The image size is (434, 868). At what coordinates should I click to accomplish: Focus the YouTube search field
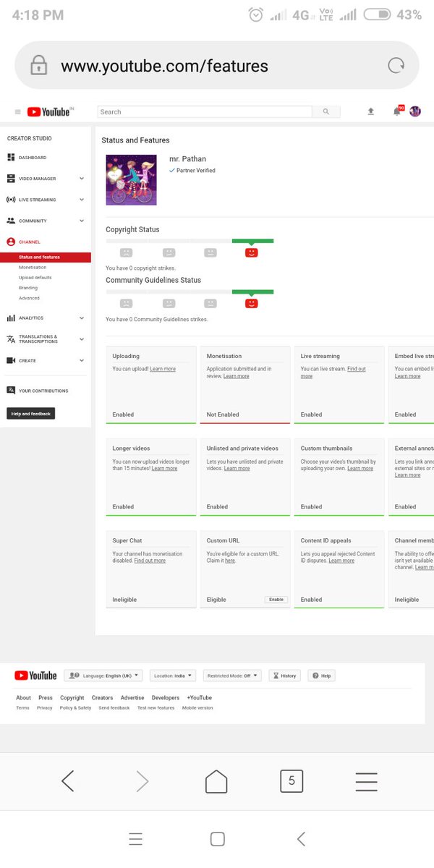(205, 112)
